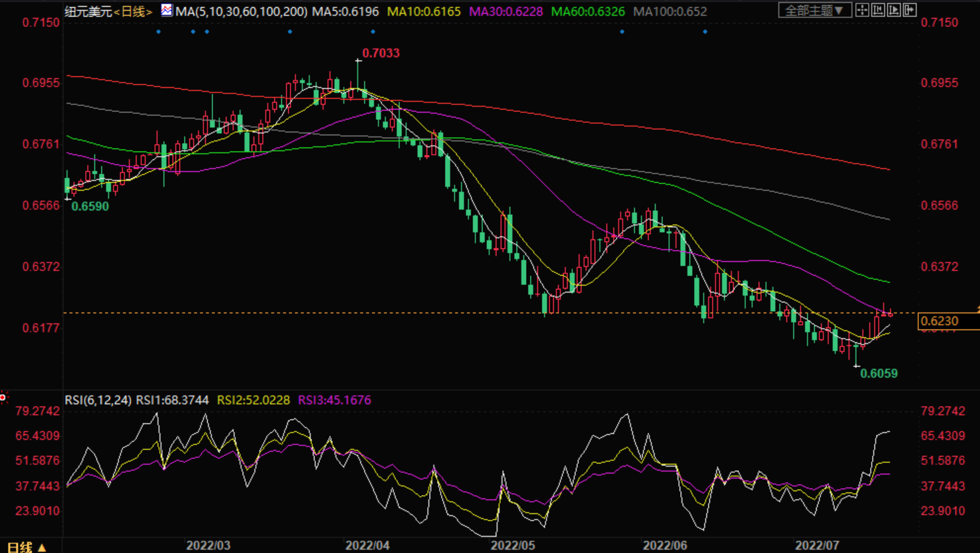Viewport: 980px width, 553px height.
Task: Click the 2022/05 date on time axis
Action: 513,545
